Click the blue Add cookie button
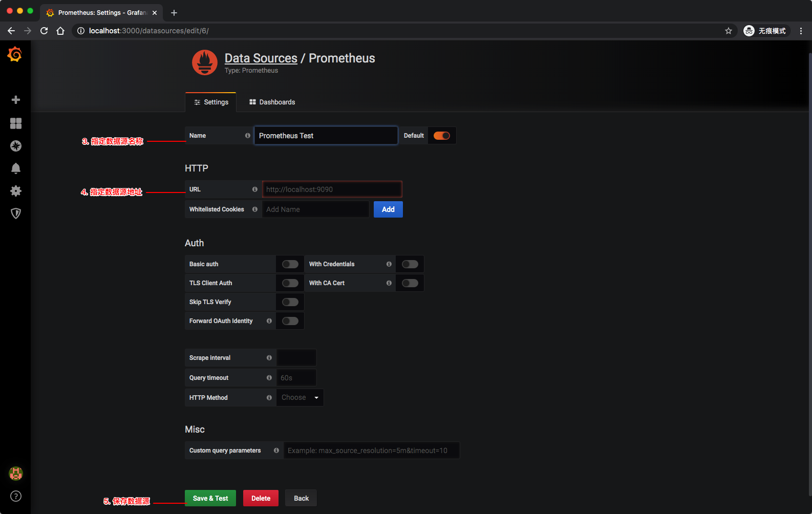Screen dimensions: 812x514 (x=388, y=209)
